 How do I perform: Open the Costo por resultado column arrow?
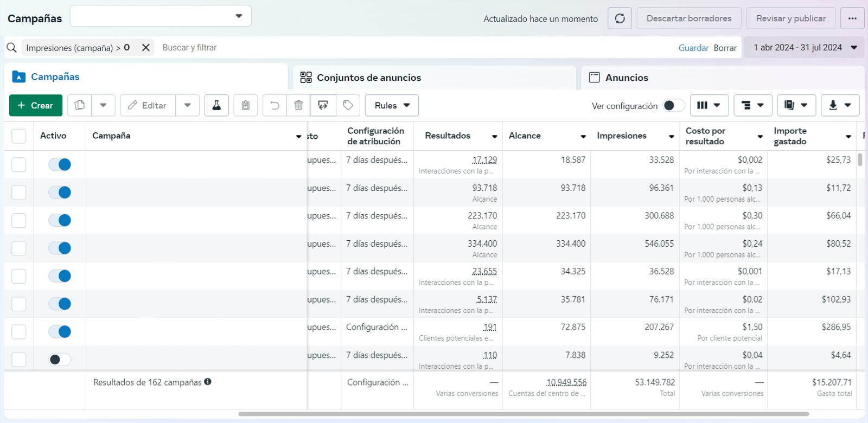760,137
